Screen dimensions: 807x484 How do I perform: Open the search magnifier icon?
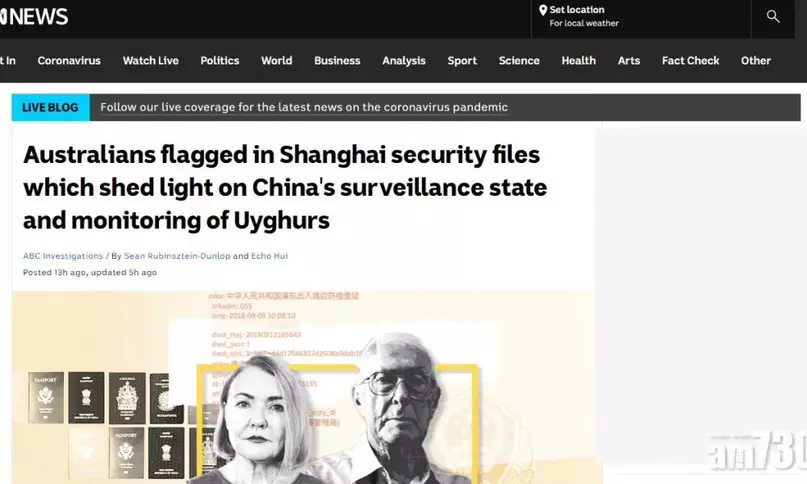(x=773, y=16)
